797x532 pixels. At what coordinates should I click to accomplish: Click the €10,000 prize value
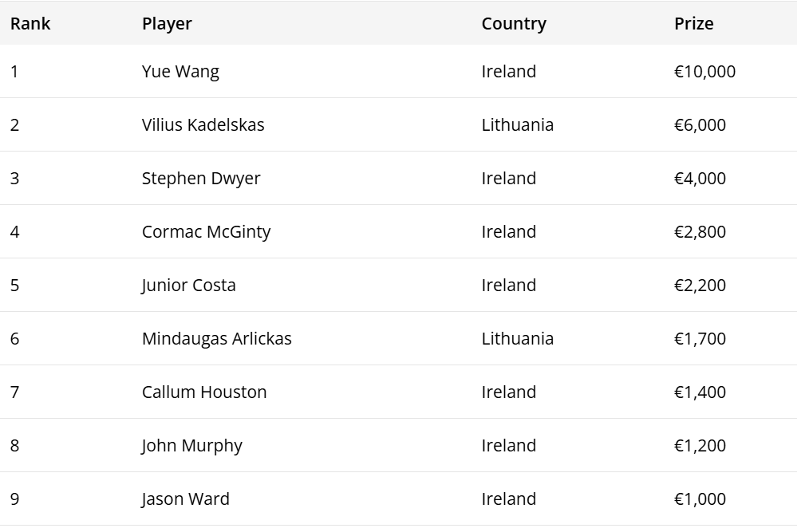coord(704,72)
